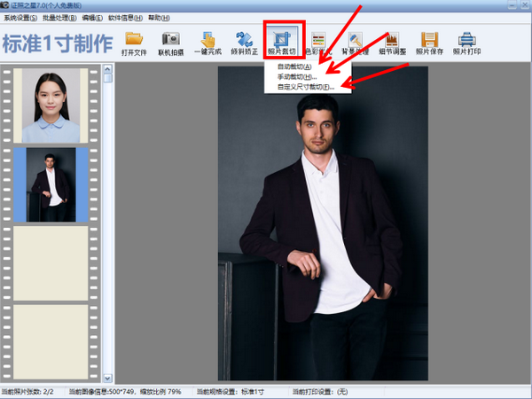
Task: Open the 编缉(E) menu
Action: [x=93, y=18]
